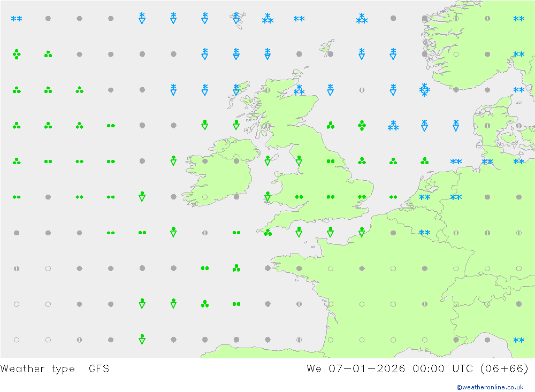Click the green rain dots over southeast England
This screenshot has width=535, height=392.
(362, 197)
